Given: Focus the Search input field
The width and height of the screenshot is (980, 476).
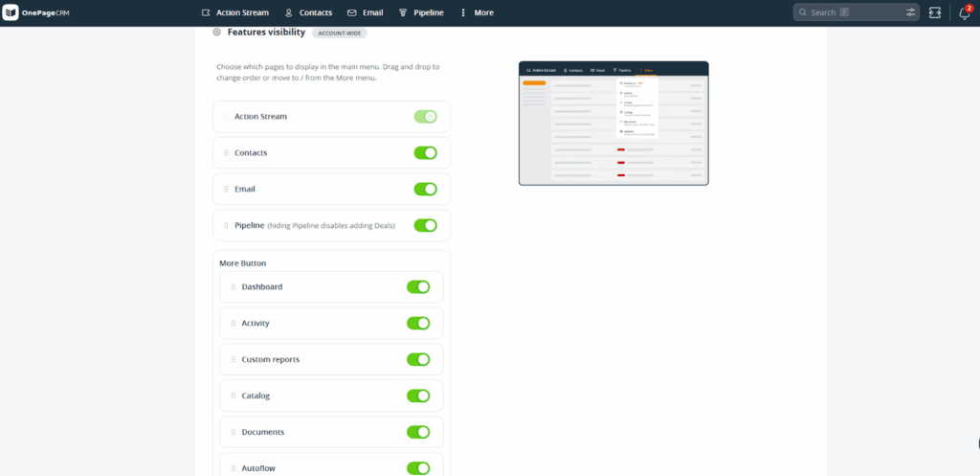Looking at the screenshot, I should click(x=857, y=12).
